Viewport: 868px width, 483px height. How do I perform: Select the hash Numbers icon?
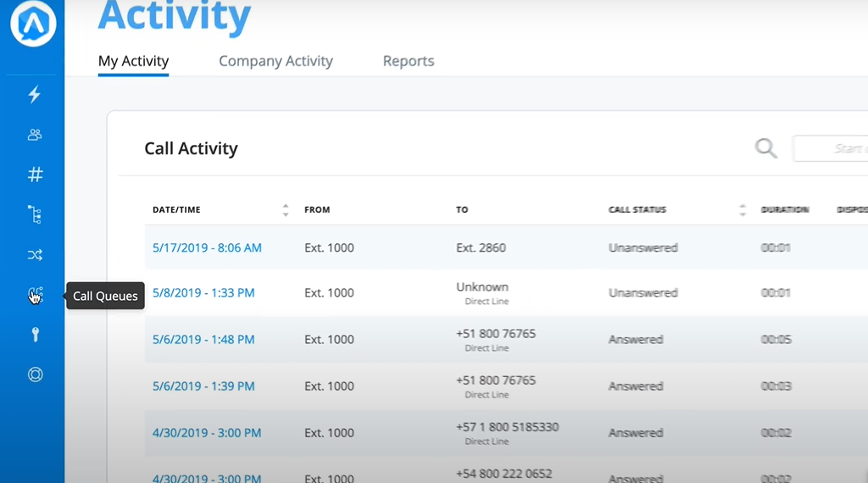pos(35,175)
